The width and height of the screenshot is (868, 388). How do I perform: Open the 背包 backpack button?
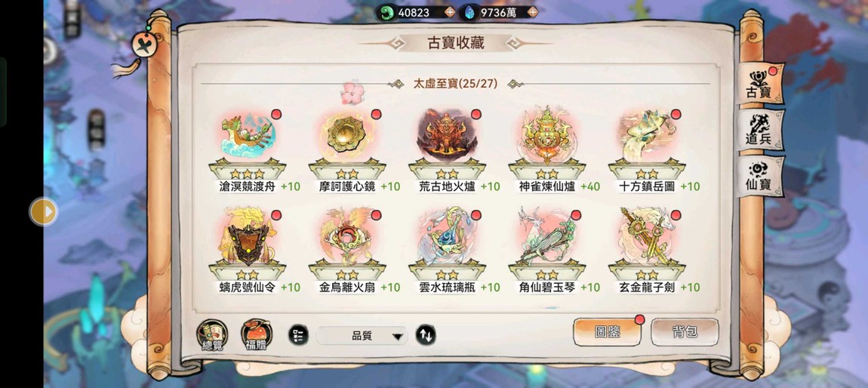(x=685, y=331)
